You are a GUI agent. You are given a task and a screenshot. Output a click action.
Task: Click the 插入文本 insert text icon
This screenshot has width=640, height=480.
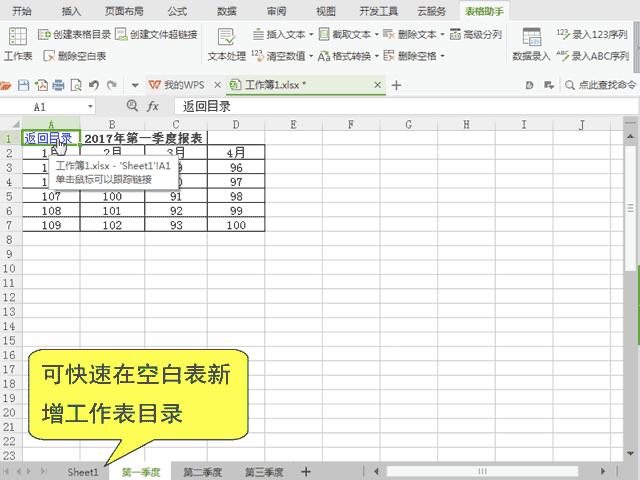258,34
